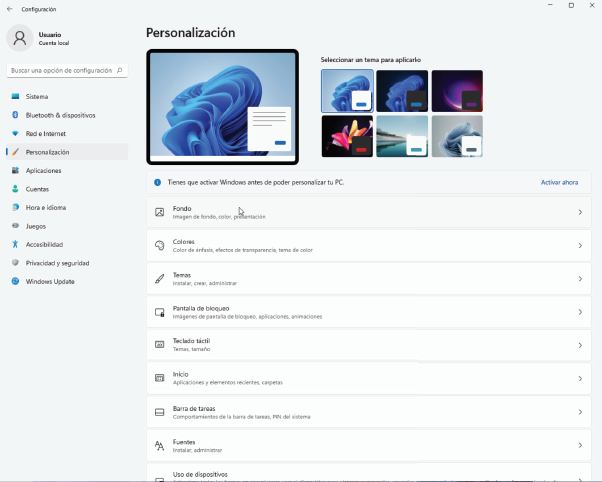Select the dark blue bloom theme thumbnail
The image size is (602, 482).
click(402, 91)
